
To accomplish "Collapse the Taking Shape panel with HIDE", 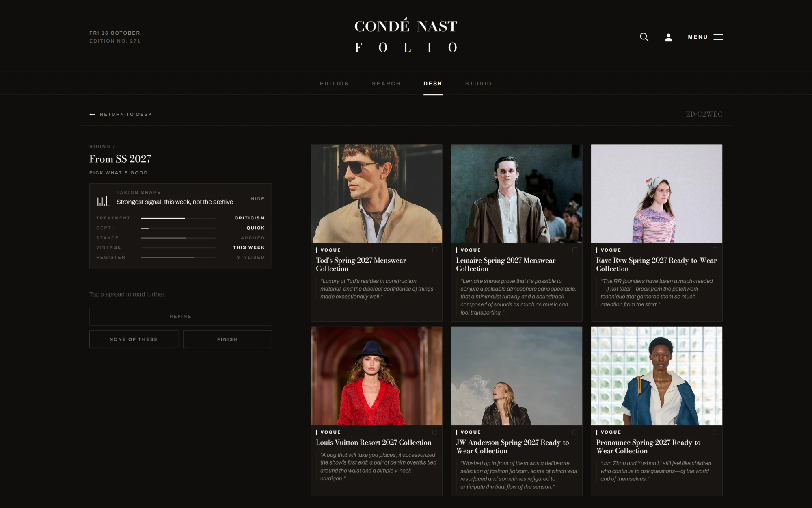I will [257, 199].
